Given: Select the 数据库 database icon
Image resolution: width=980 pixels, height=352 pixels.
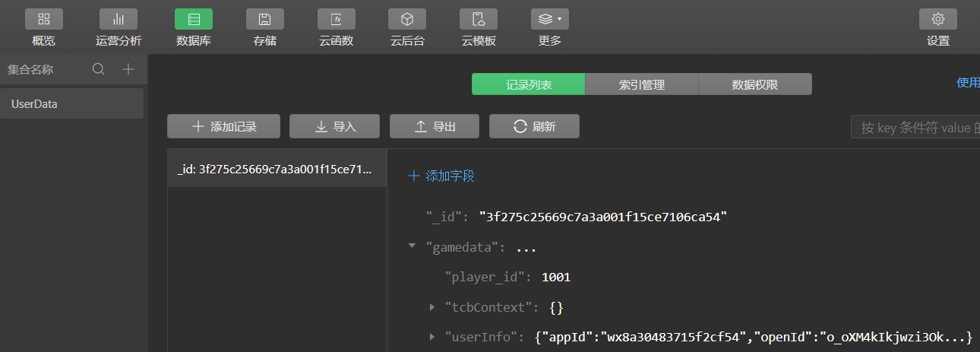Looking at the screenshot, I should [194, 19].
